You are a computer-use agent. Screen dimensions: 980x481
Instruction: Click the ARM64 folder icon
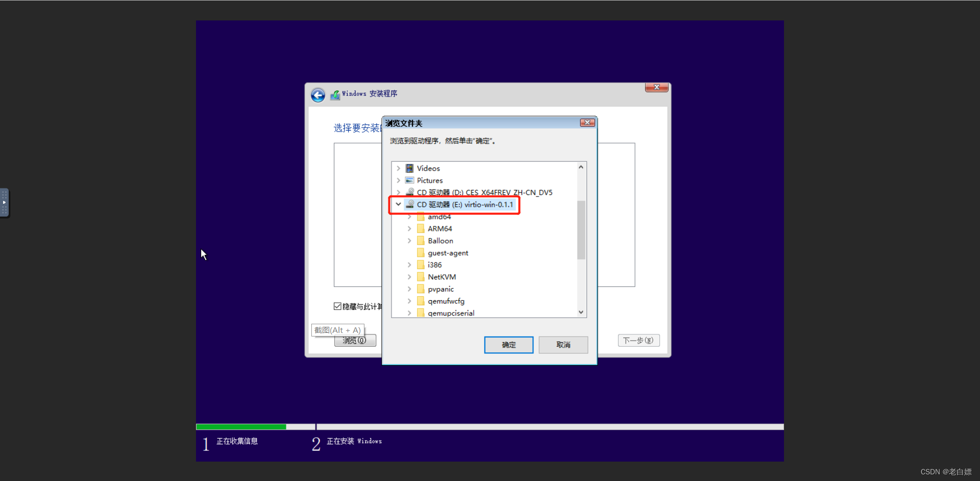[421, 228]
